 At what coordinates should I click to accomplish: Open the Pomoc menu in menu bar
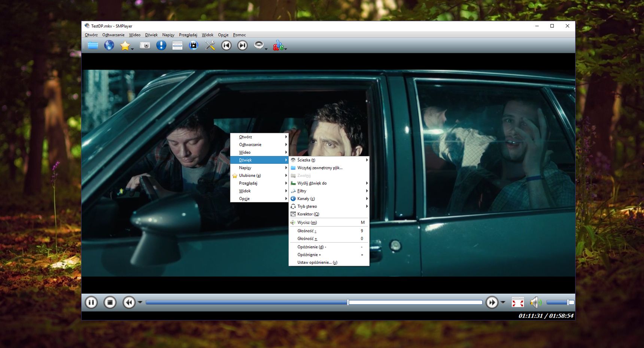[x=239, y=35]
